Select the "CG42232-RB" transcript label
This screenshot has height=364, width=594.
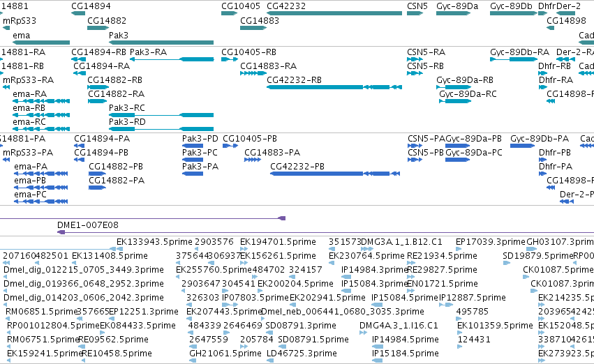tap(294, 79)
